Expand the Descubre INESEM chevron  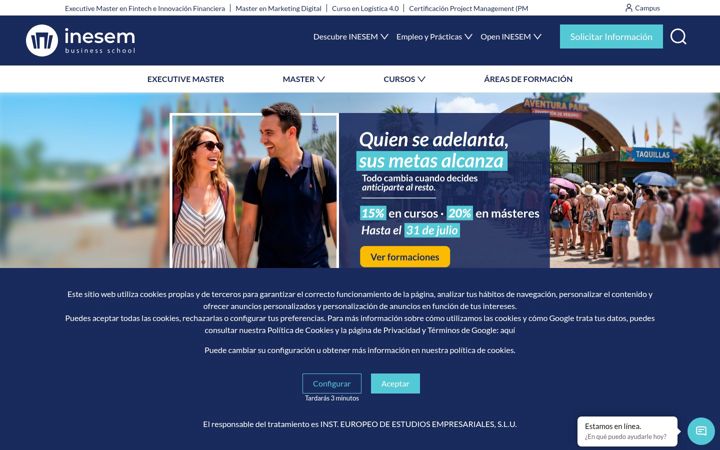385,37
